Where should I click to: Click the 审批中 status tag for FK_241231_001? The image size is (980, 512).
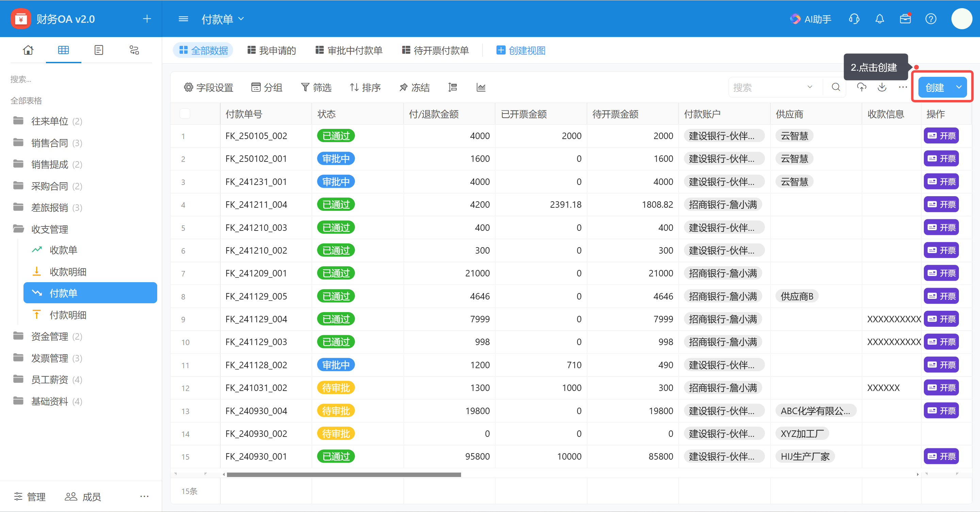click(x=336, y=182)
